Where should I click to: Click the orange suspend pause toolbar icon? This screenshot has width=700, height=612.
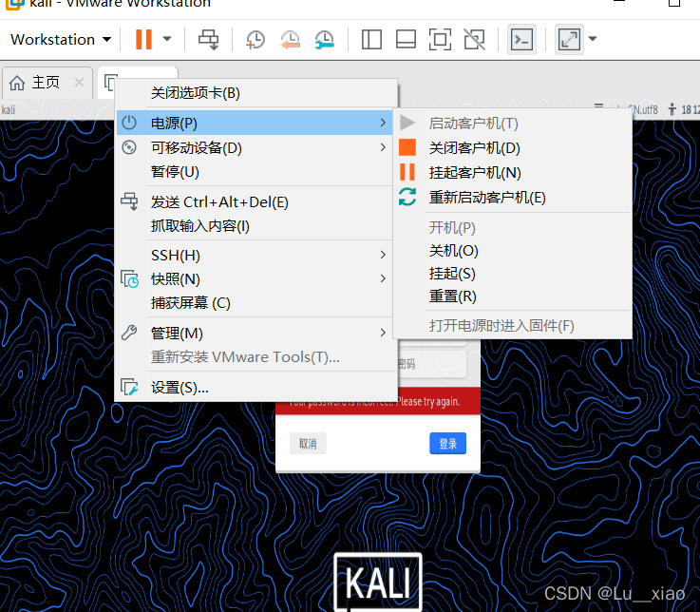click(x=143, y=39)
